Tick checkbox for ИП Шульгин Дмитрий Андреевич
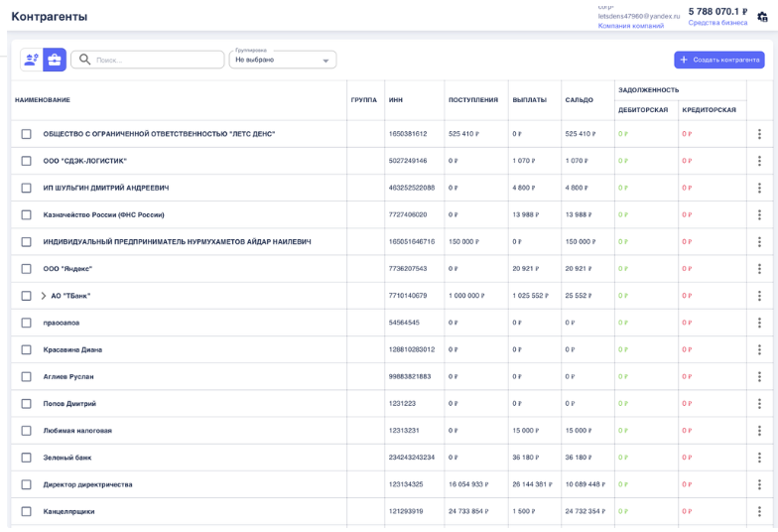 (27, 188)
